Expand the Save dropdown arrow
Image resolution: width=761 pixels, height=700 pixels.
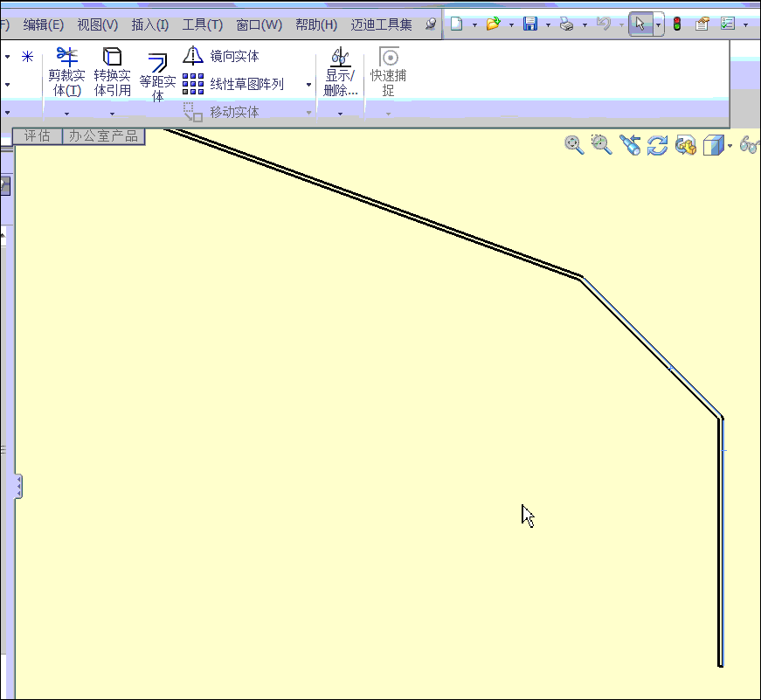coord(548,24)
